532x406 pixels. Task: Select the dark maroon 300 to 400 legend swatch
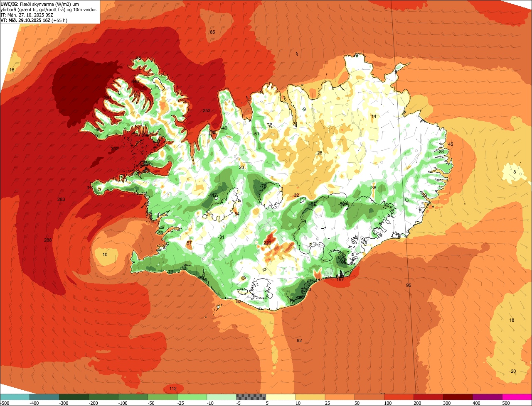[458, 396]
